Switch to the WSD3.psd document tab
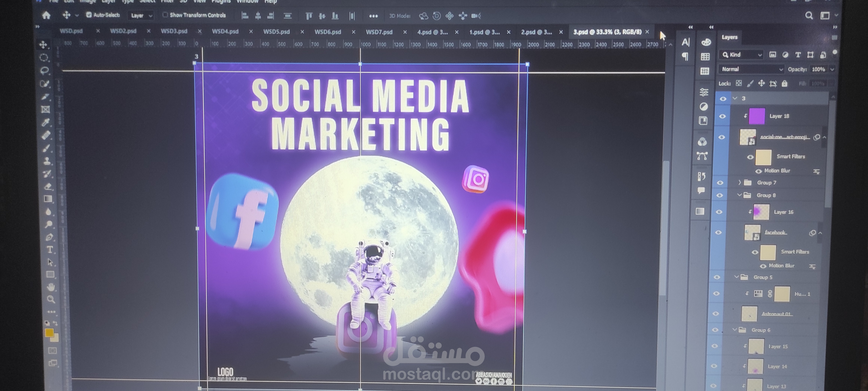 point(174,31)
